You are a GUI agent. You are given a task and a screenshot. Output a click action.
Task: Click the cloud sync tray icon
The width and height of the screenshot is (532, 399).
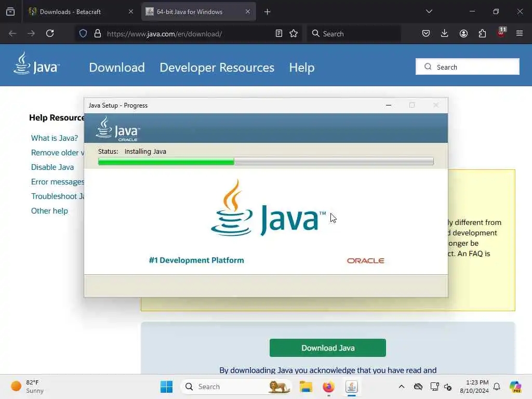coord(418,387)
